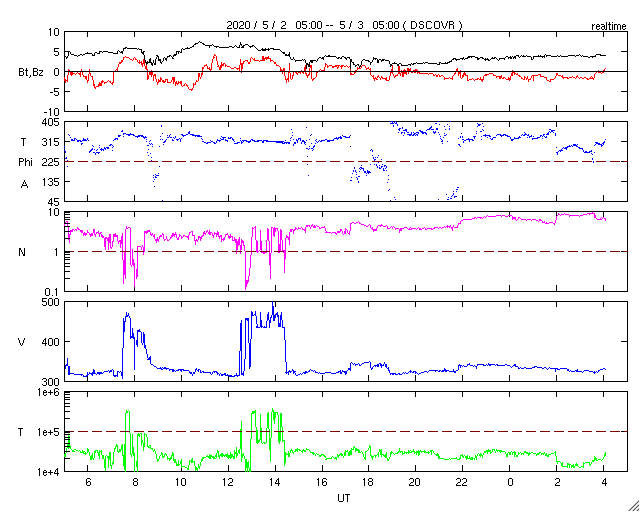640x512 pixels.
Task: Click hour '14' on the UT time axis
Action: (x=275, y=482)
